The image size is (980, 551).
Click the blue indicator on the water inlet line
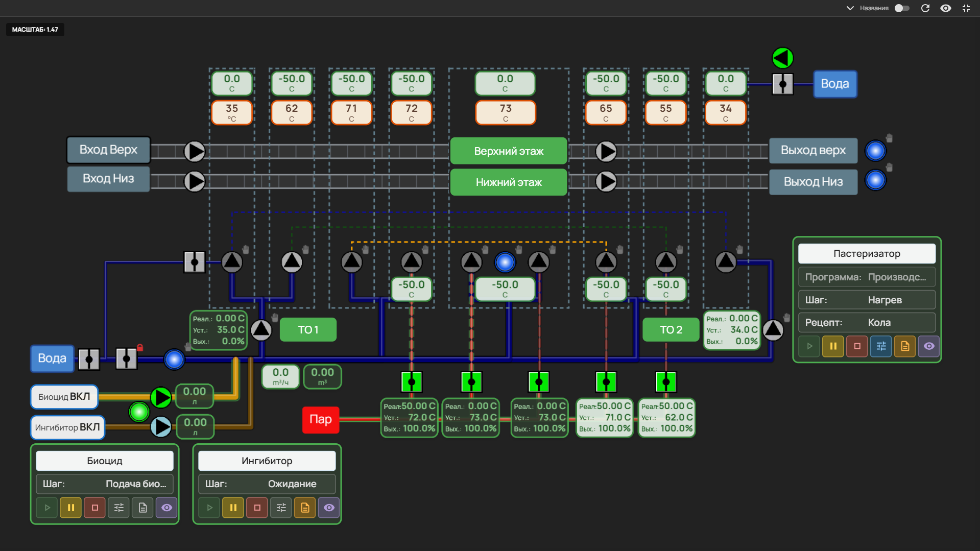coord(174,359)
